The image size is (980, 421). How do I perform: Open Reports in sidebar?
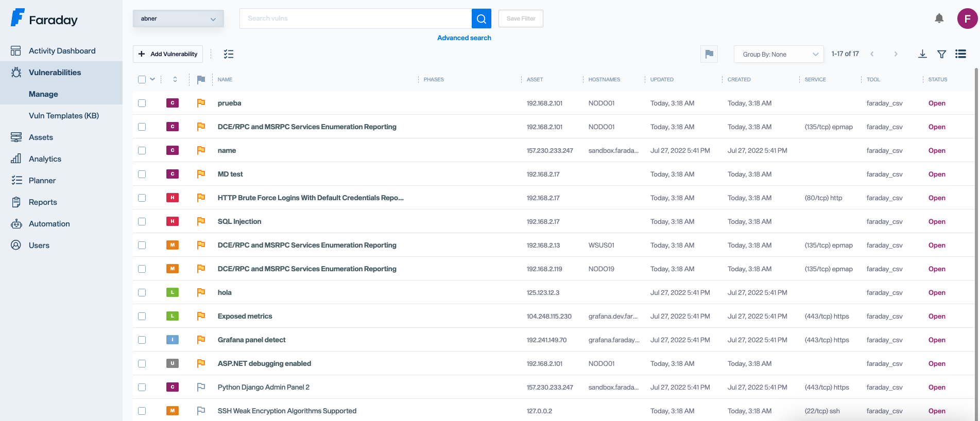pyautogui.click(x=61, y=202)
